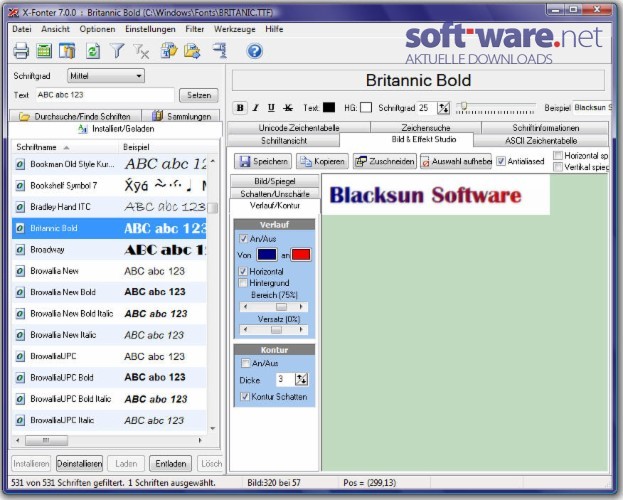The width and height of the screenshot is (623, 500).
Task: Toggle Horizontal spiegeln checkbox
Action: (558, 155)
